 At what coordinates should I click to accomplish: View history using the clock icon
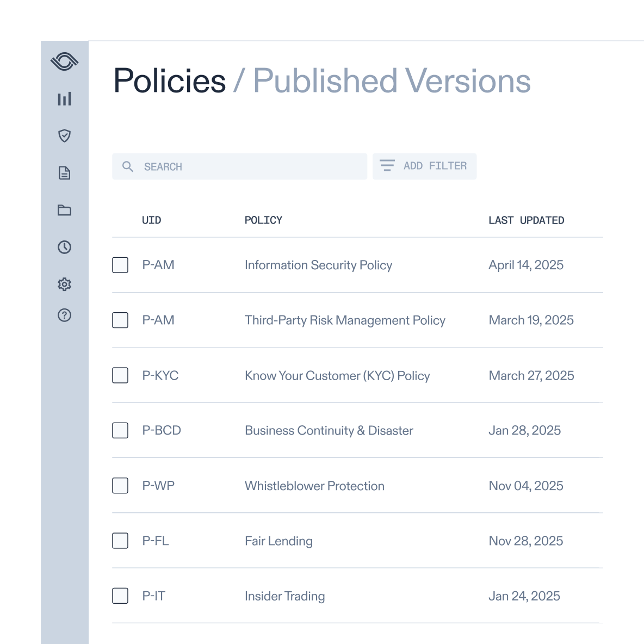65,247
